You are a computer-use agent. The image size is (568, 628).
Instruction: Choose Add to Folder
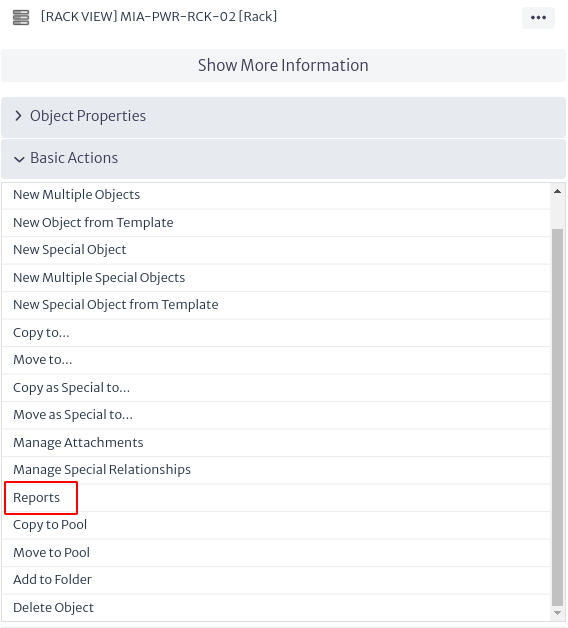(x=276, y=580)
